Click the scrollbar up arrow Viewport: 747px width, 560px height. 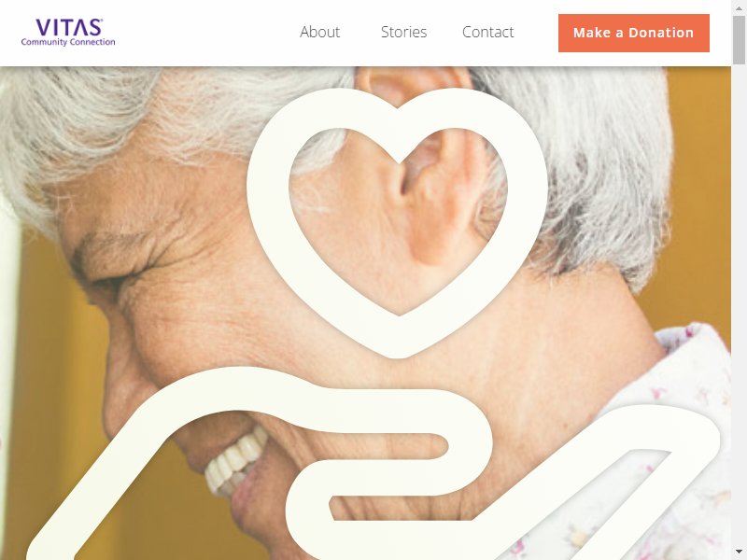pyautogui.click(x=739, y=7)
